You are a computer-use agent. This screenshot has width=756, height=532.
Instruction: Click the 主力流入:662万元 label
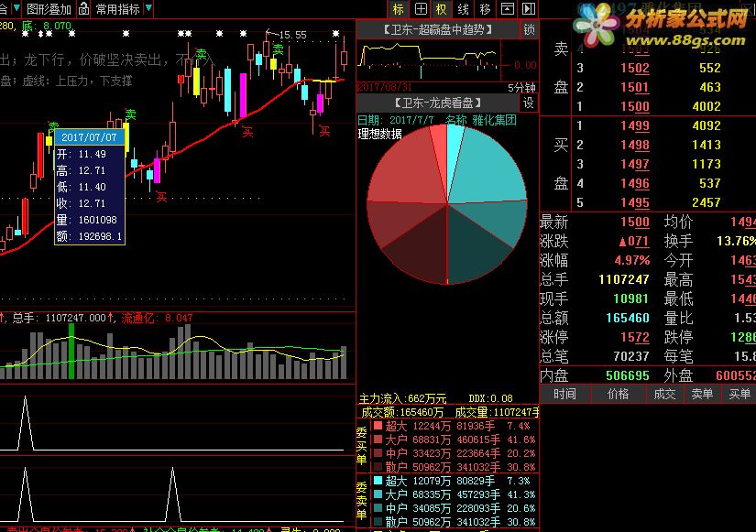coord(402,398)
